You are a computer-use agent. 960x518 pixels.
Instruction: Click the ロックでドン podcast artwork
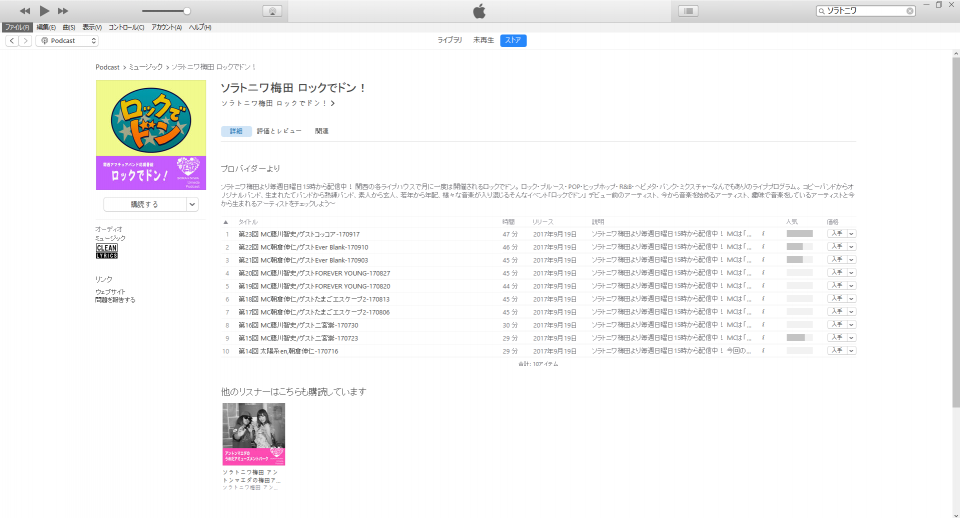click(151, 135)
